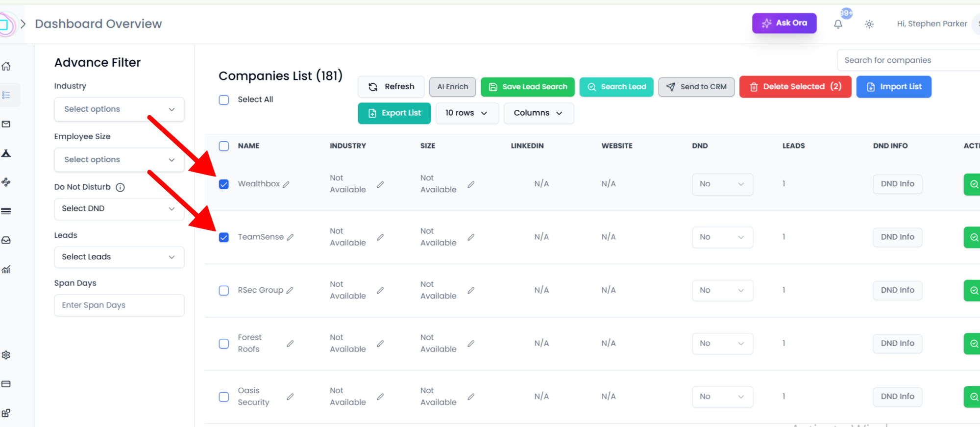The image size is (980, 427).
Task: Click the Export List button
Action: 394,113
